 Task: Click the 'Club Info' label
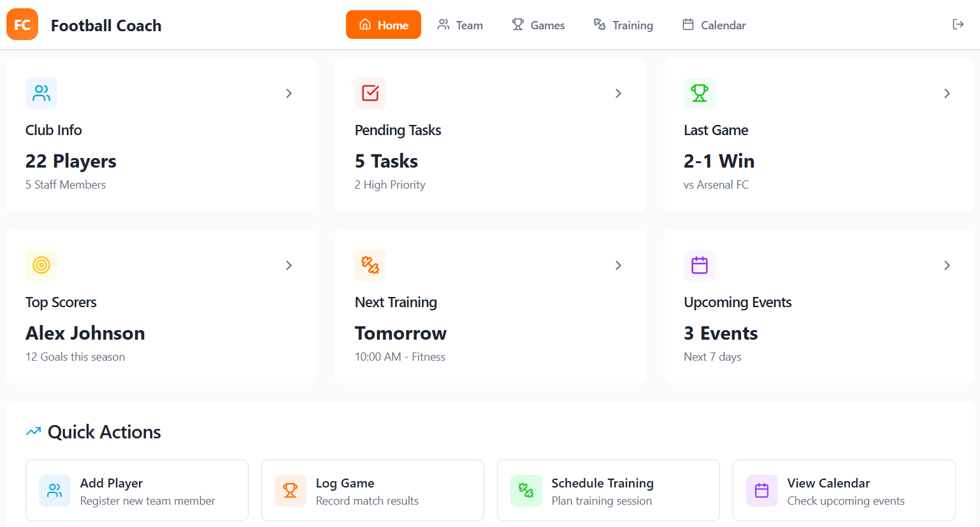[54, 130]
